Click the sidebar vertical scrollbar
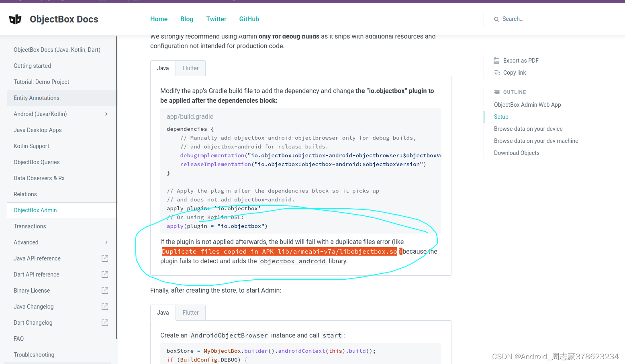This screenshot has width=625, height=364. click(117, 188)
